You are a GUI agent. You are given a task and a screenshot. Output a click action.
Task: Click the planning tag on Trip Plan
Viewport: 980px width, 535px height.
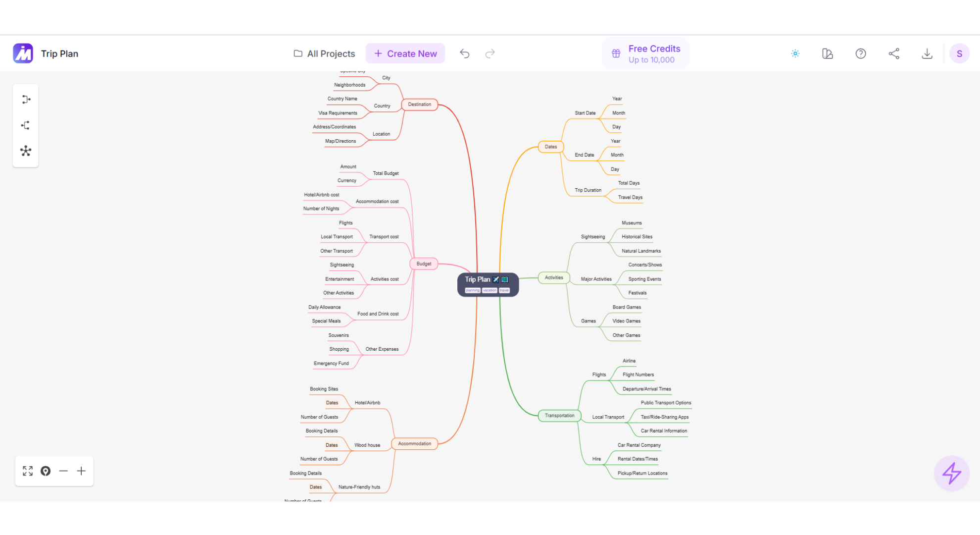[x=473, y=291]
